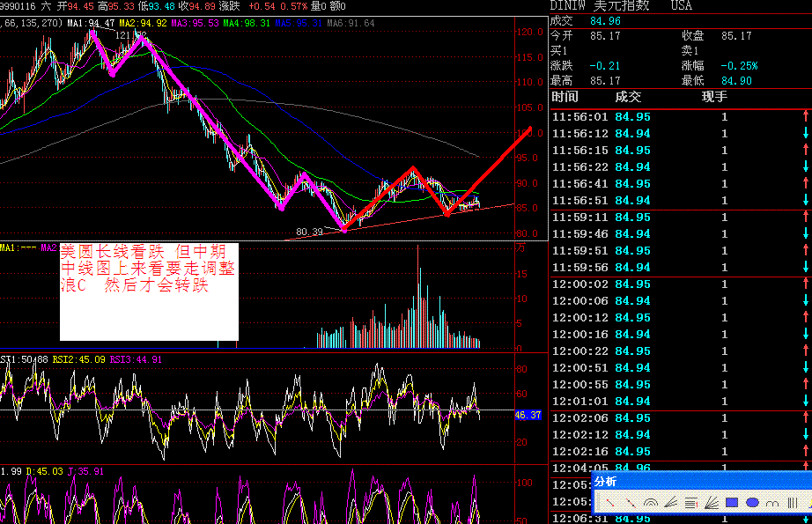Click the red Chinese annotation text box
Image resolution: width=812 pixels, height=524 pixels.
pos(148,291)
